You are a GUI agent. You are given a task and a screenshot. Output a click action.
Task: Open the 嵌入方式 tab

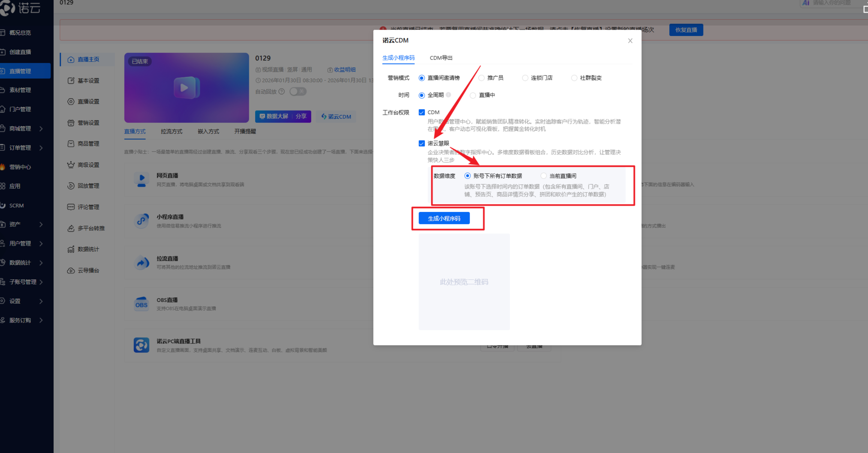pyautogui.click(x=208, y=131)
